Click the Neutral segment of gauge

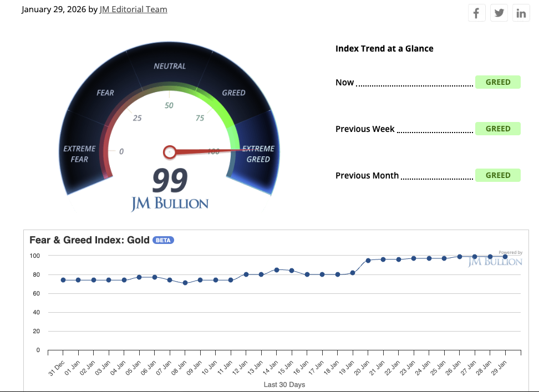[170, 66]
